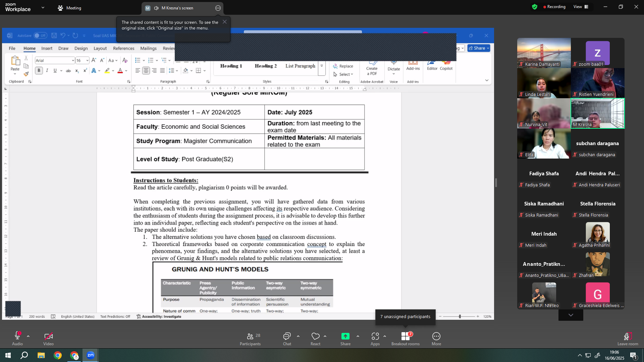Toggle Bold formatting button
644x362 pixels.
39,71
